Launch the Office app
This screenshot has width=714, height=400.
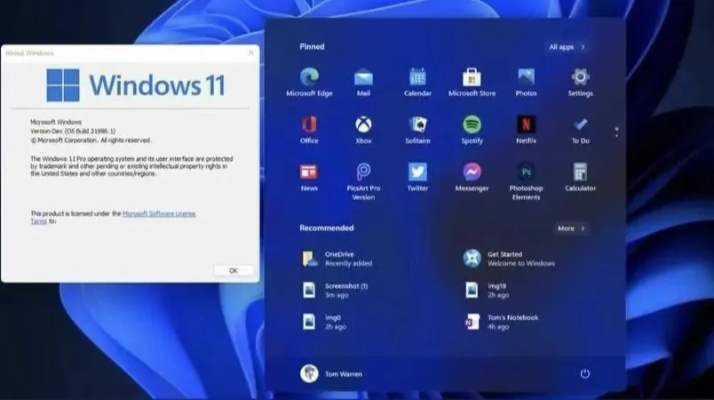(309, 130)
